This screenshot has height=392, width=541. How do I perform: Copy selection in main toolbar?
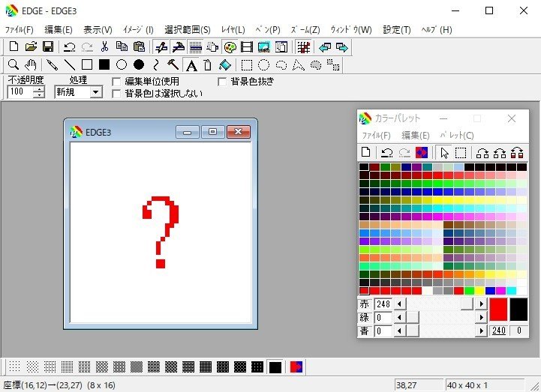[x=122, y=47]
